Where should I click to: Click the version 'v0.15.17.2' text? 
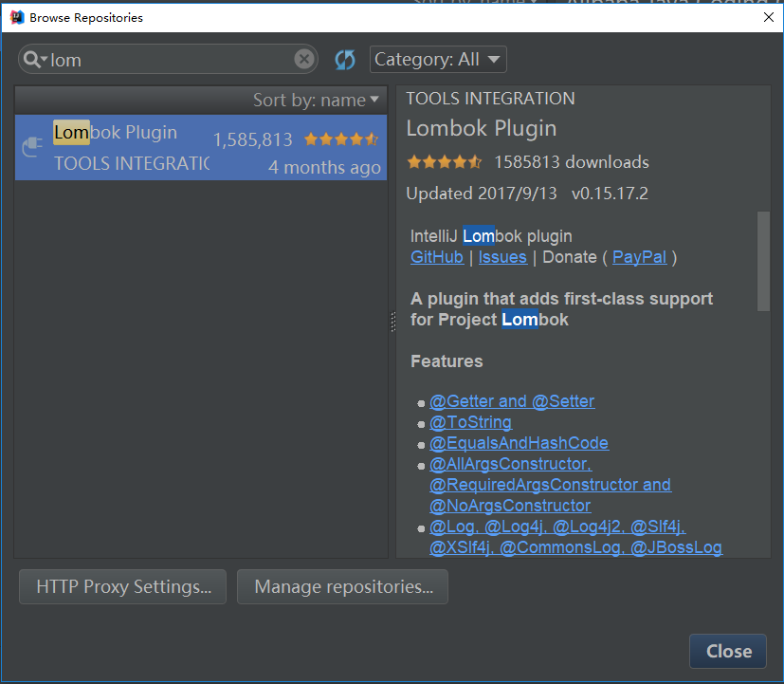tap(610, 194)
